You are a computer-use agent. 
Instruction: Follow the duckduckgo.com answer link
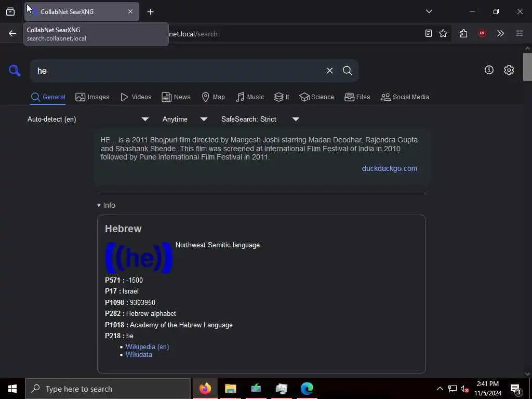coord(390,169)
